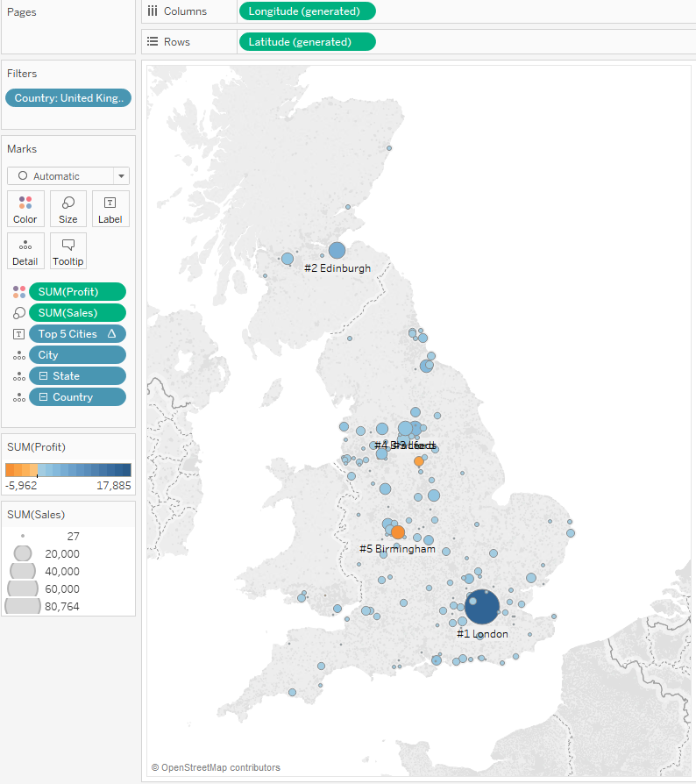Click the Latitude (generated) pill on Rows
The image size is (696, 784).
(x=307, y=41)
